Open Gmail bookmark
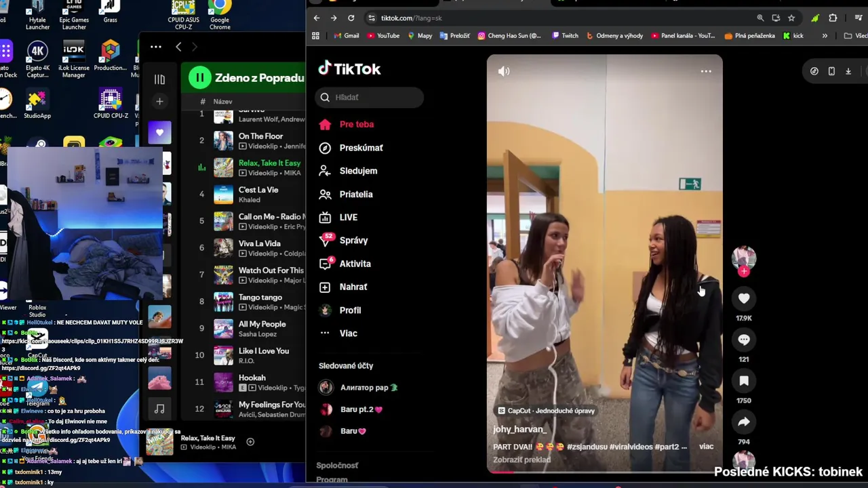 346,36
